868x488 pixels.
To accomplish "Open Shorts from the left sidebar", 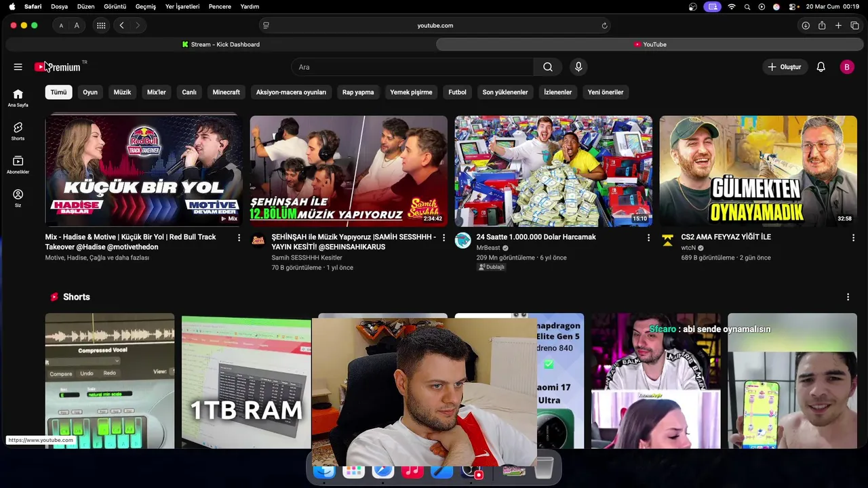I will 18,131.
